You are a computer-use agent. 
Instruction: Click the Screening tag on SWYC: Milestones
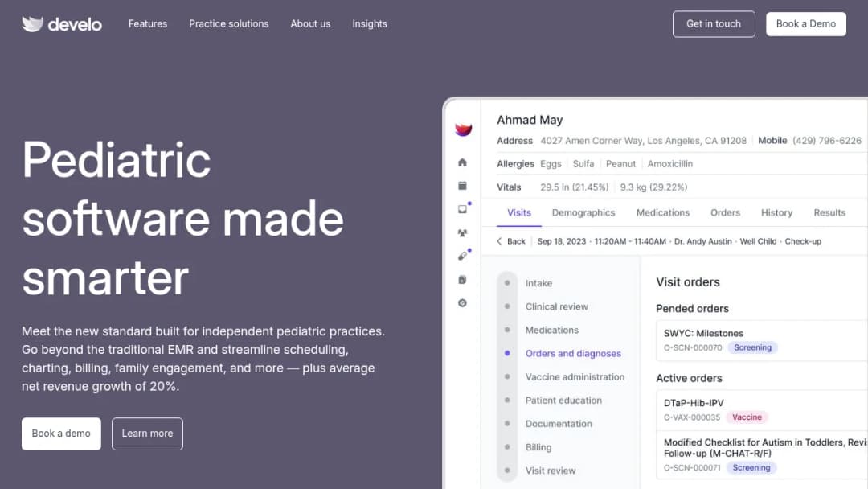coord(752,347)
